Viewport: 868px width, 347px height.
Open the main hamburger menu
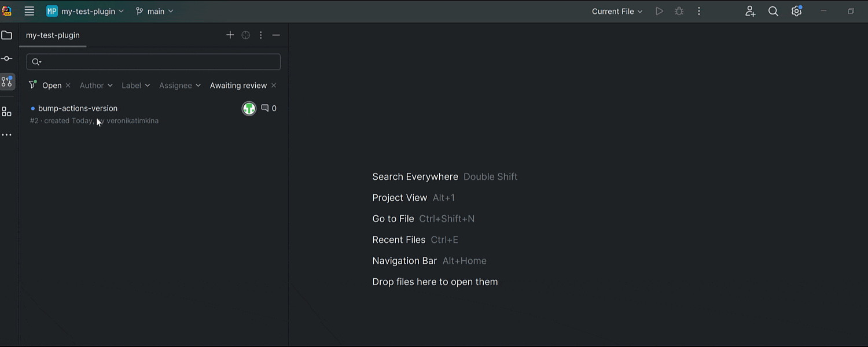[29, 11]
